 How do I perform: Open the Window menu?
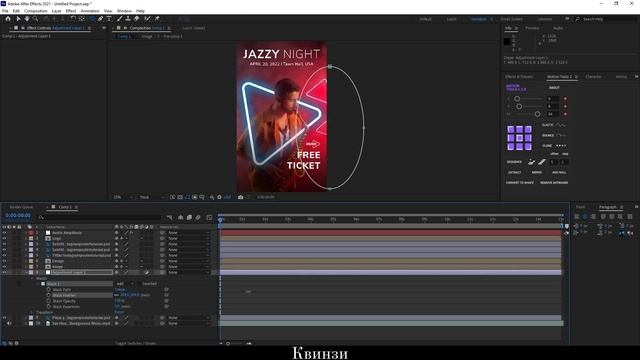click(x=124, y=11)
